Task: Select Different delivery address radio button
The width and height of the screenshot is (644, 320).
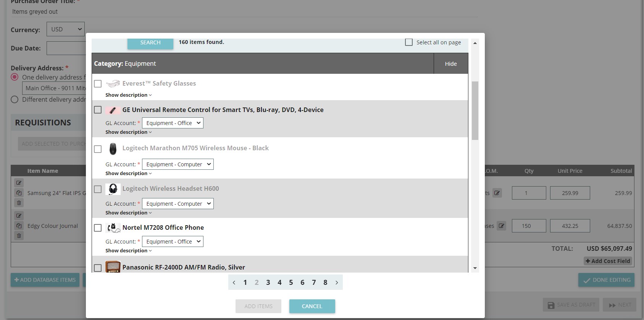Action: point(15,99)
